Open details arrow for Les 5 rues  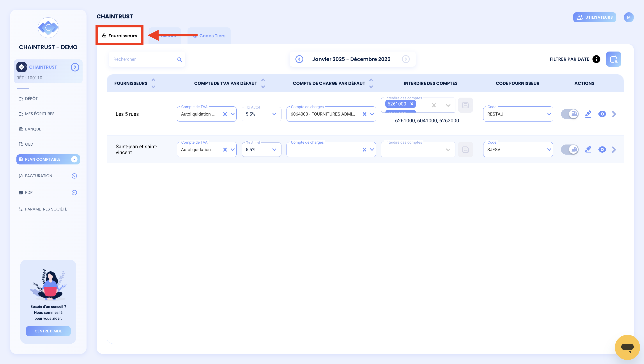pos(614,114)
